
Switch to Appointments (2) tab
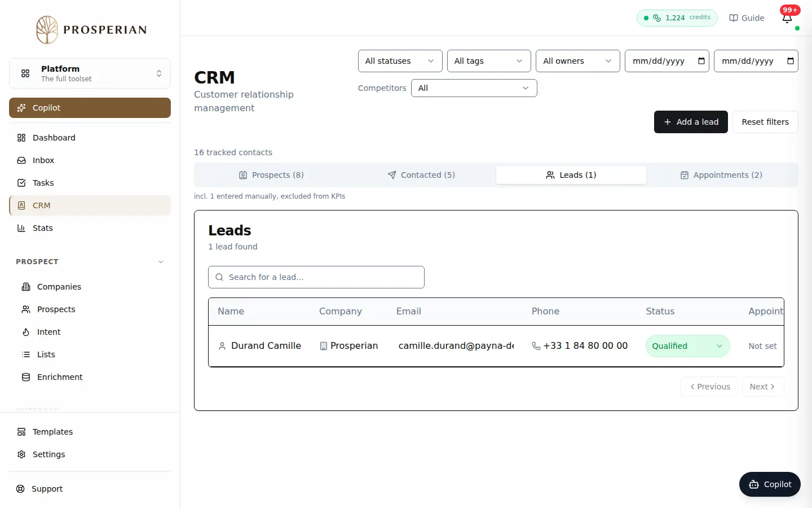coord(721,175)
